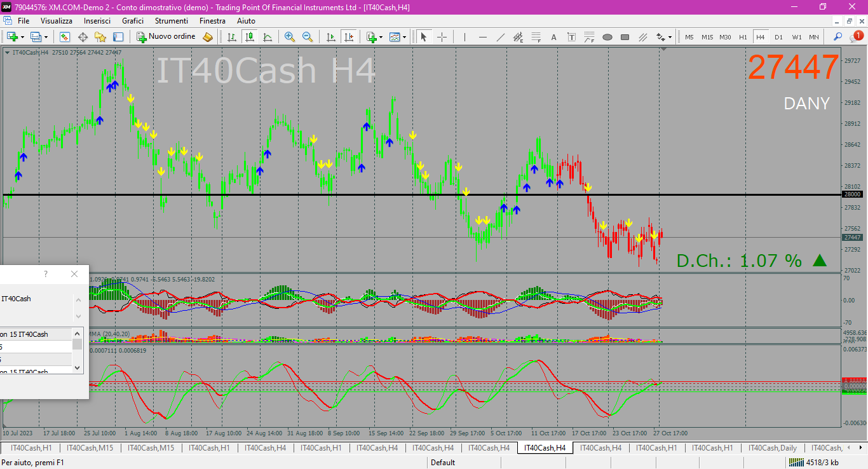Open the Visualizza menu

[57, 20]
